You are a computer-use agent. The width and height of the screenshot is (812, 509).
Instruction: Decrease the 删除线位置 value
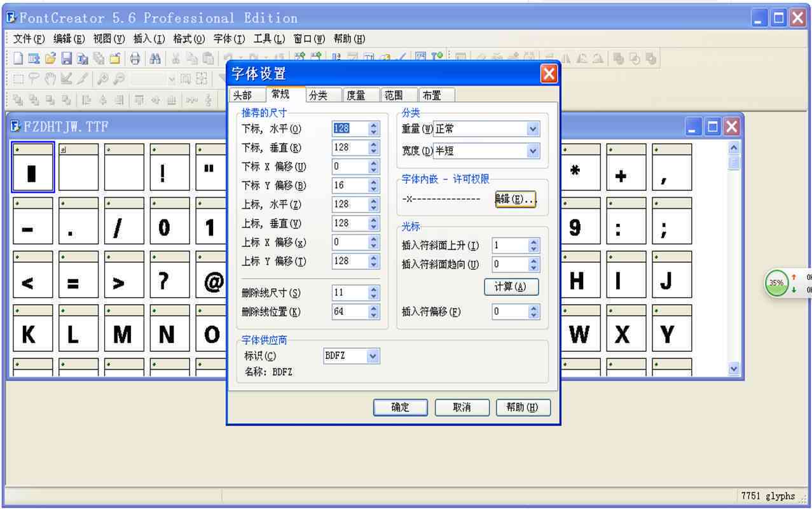pyautogui.click(x=374, y=316)
